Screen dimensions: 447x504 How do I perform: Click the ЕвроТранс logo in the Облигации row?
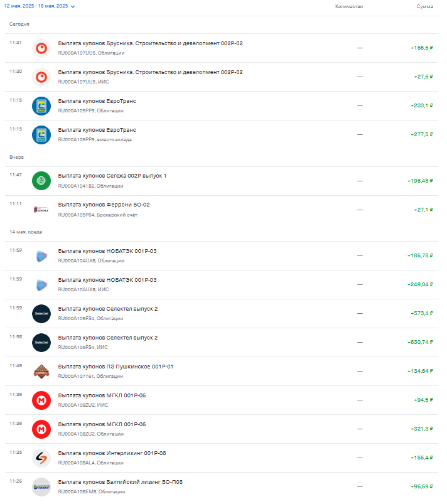click(41, 106)
